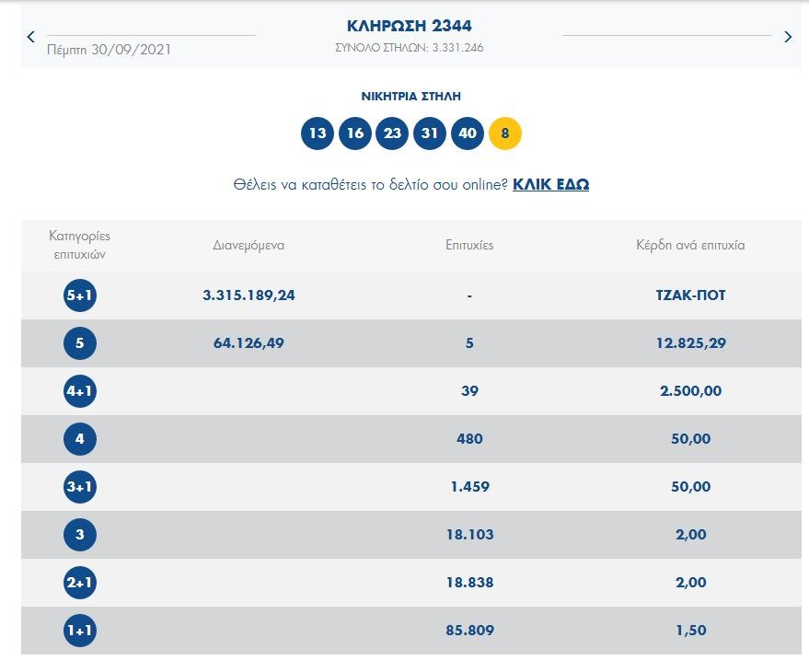Click the ΤΖΑΚ-ΠΟΤ jackpot cell
Viewport: 809px width, 672px height.
click(x=689, y=295)
